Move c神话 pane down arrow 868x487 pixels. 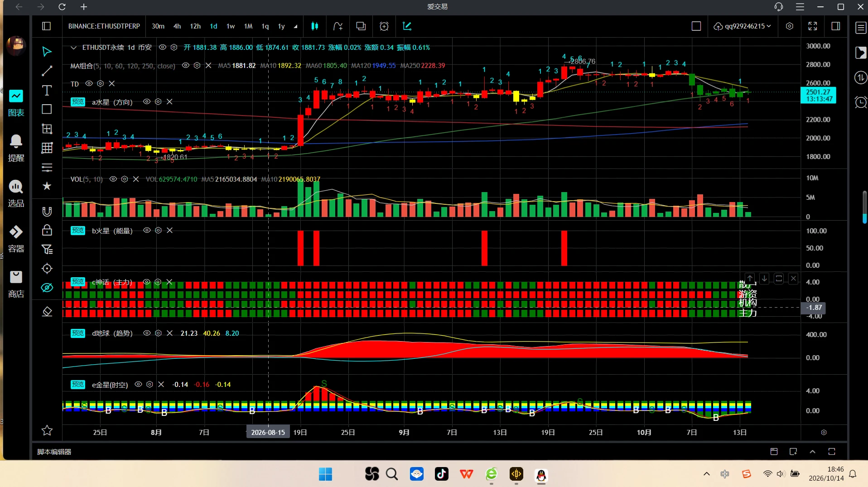[764, 279]
